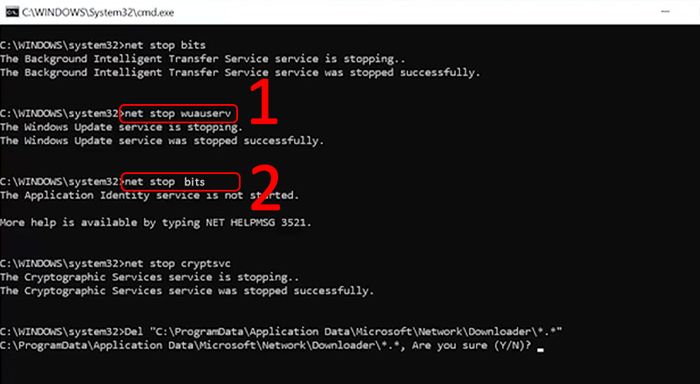Click the Windows Update service was stopped successfully line
700x384 pixels.
pos(162,141)
